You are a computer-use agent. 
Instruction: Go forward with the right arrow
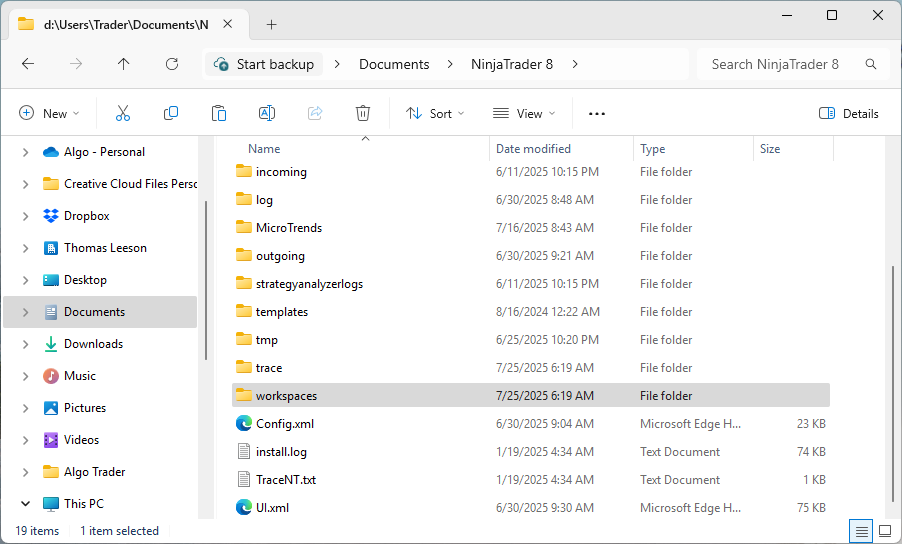(75, 64)
